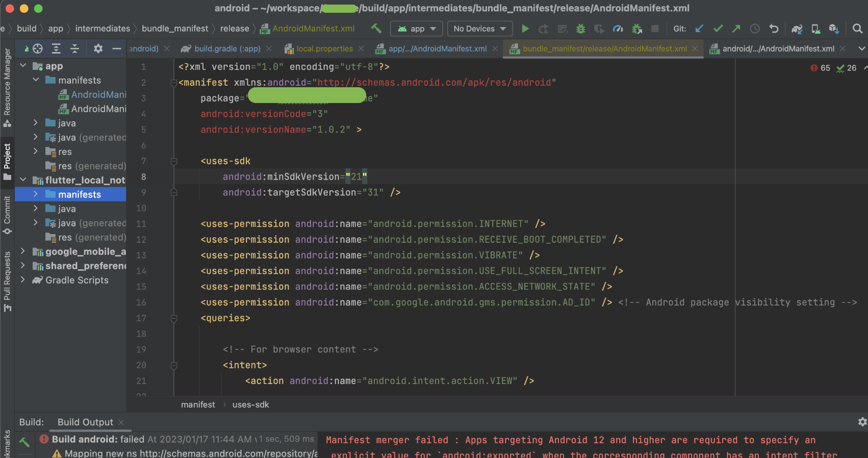
Task: Toggle the Project tool window tab
Action: [x=7, y=162]
